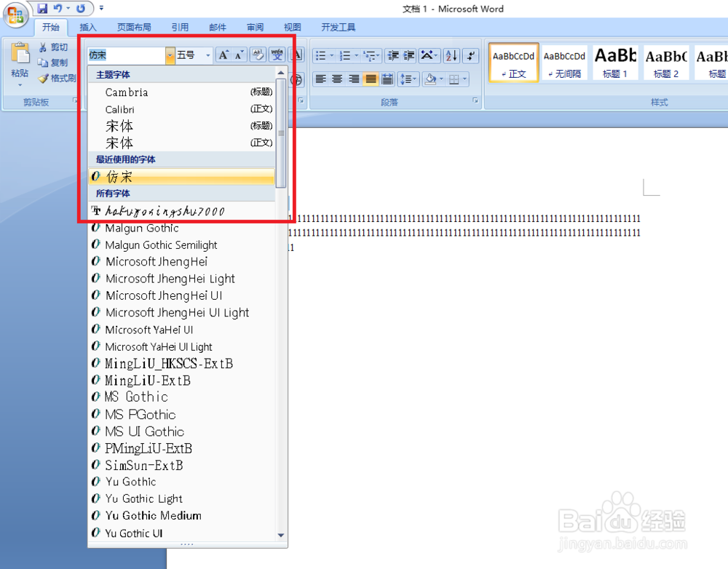Expand the 粘贴 paste options arrow
The width and height of the screenshot is (728, 569).
click(x=20, y=85)
